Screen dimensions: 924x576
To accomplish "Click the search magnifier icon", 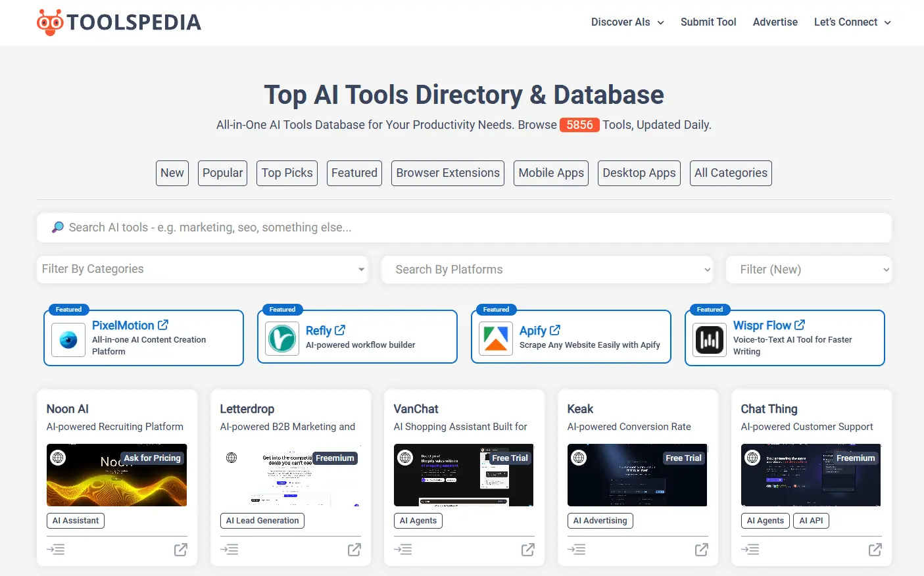I will tap(58, 228).
